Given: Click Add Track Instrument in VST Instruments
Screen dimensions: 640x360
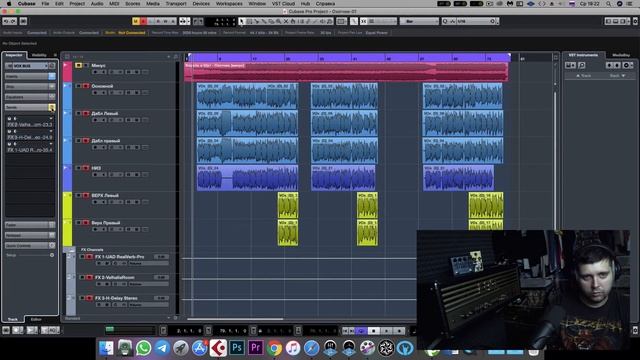Looking at the screenshot, I should 570,65.
